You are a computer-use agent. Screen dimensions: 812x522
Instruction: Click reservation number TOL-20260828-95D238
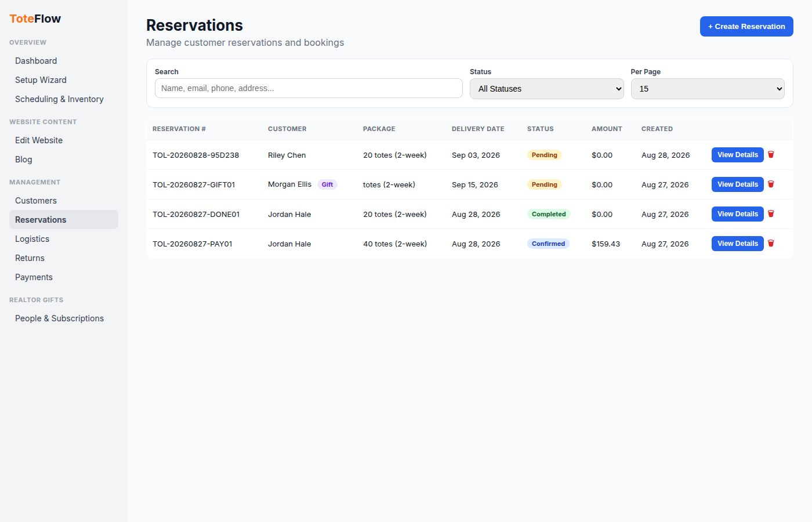tap(196, 155)
